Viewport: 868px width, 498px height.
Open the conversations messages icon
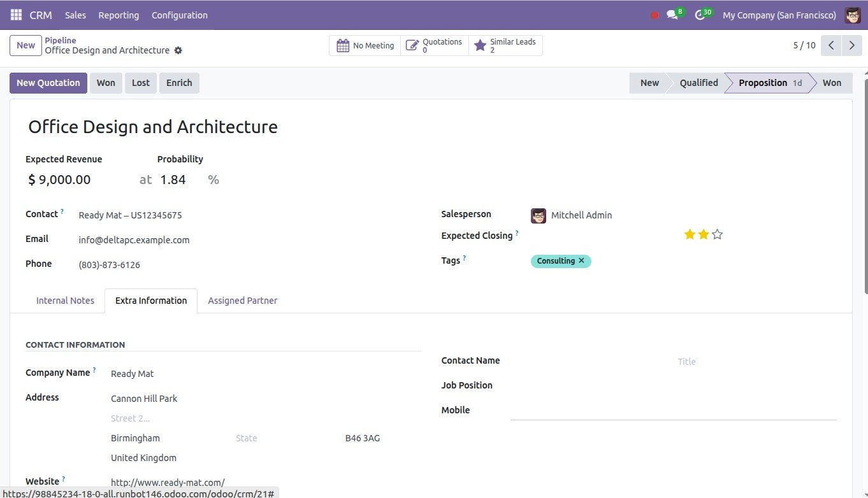pyautogui.click(x=672, y=15)
